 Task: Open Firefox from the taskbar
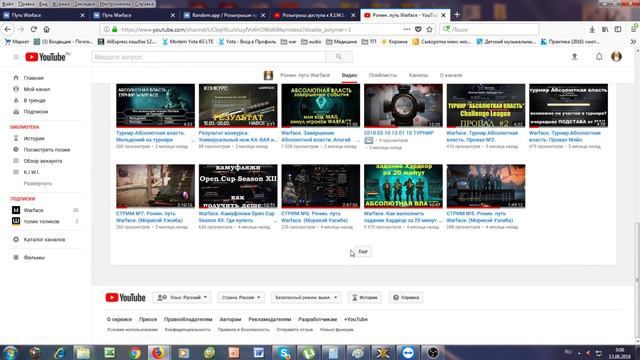[158, 353]
